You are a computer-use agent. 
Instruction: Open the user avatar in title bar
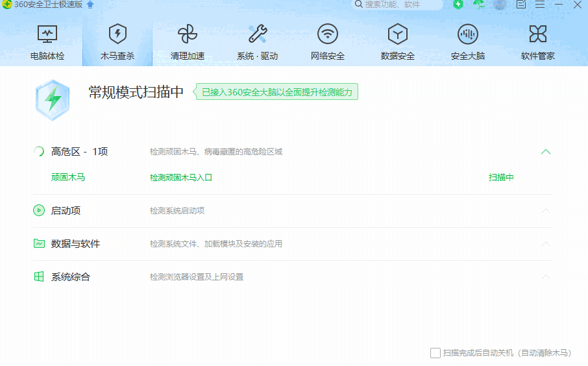coord(500,5)
